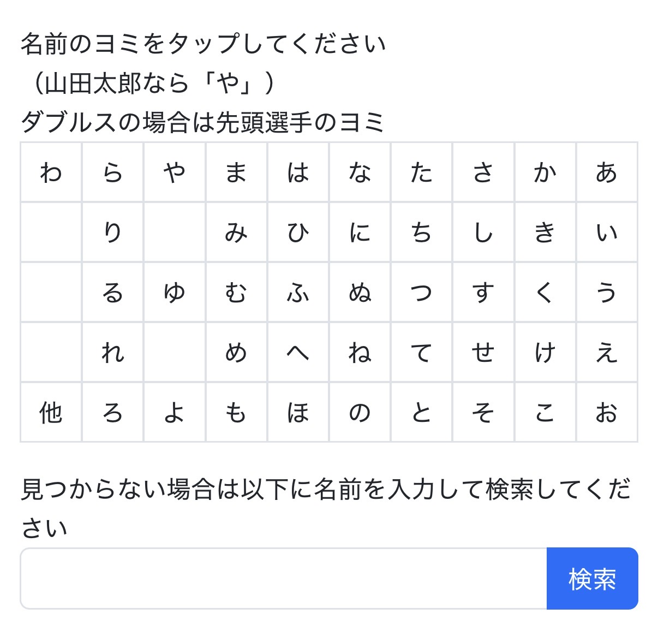Choose the ゆ kana cell
658x644 pixels.
pos(175,293)
